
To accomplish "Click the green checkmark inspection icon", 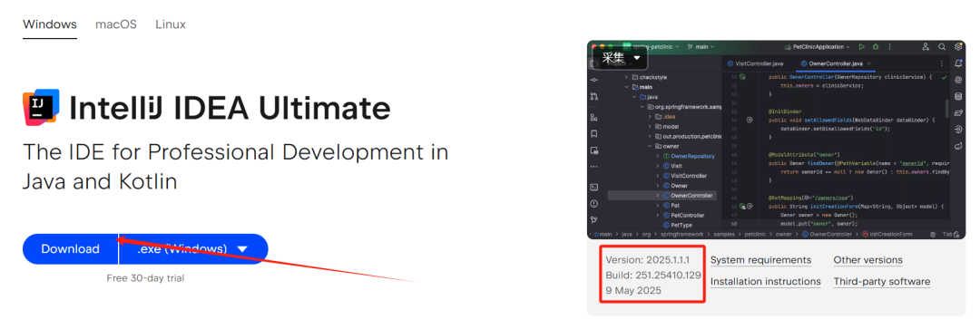I will point(944,78).
